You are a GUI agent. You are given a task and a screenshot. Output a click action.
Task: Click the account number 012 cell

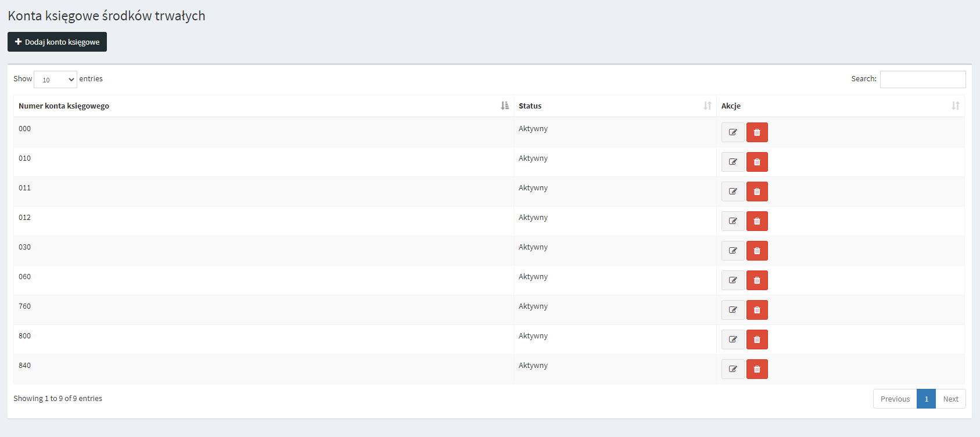(x=24, y=218)
